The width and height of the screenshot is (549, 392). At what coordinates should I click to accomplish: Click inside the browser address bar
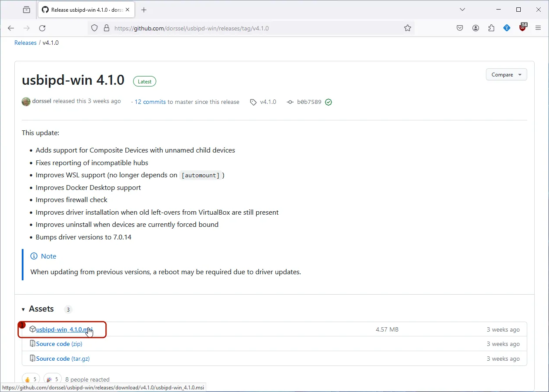pos(261,28)
